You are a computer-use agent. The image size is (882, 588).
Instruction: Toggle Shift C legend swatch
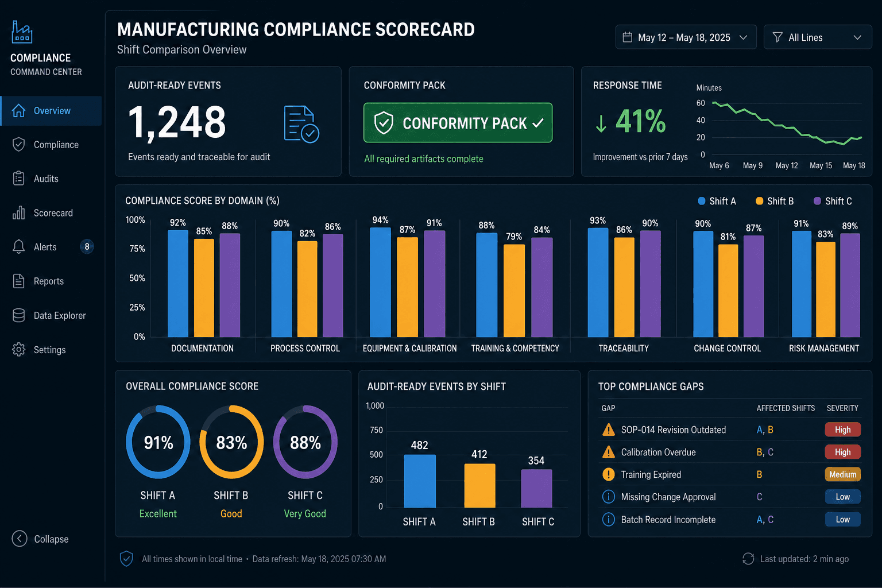pos(817,201)
